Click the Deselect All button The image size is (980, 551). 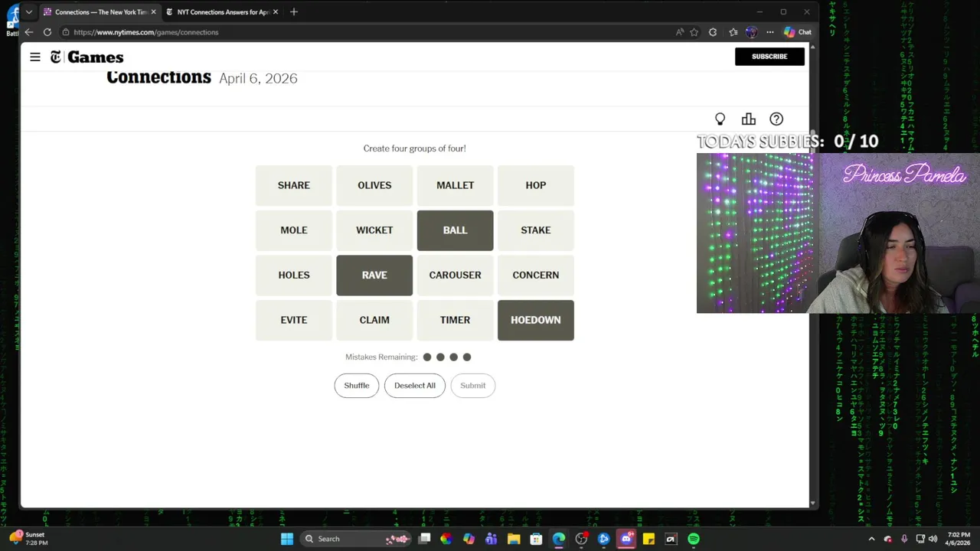(x=415, y=386)
